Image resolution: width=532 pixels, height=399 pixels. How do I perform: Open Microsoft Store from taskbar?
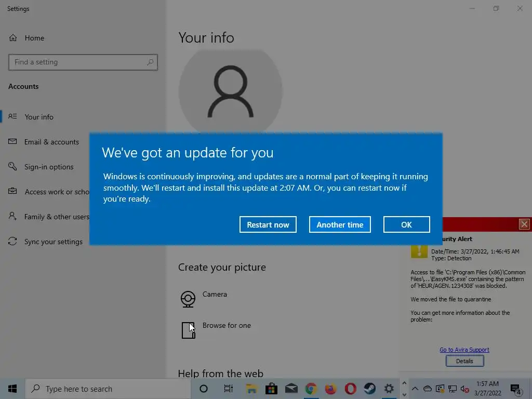tap(271, 389)
